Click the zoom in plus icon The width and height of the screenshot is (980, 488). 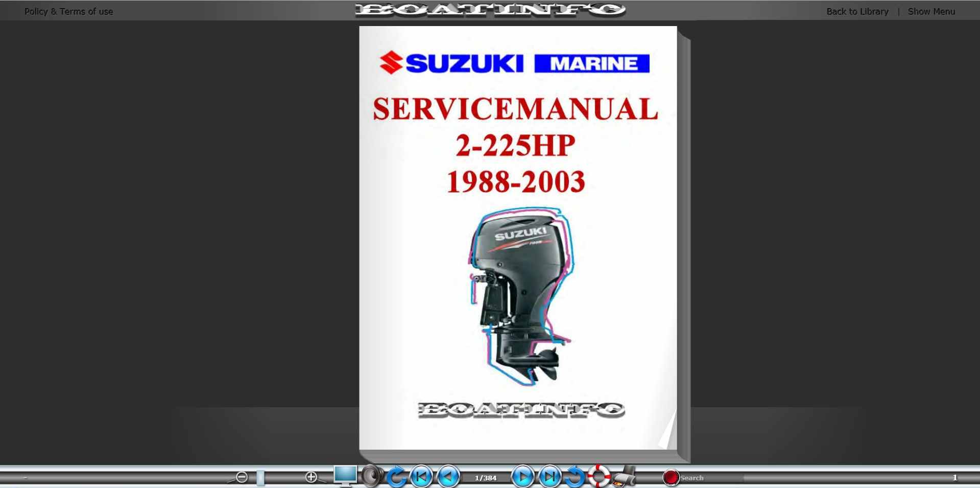click(311, 477)
